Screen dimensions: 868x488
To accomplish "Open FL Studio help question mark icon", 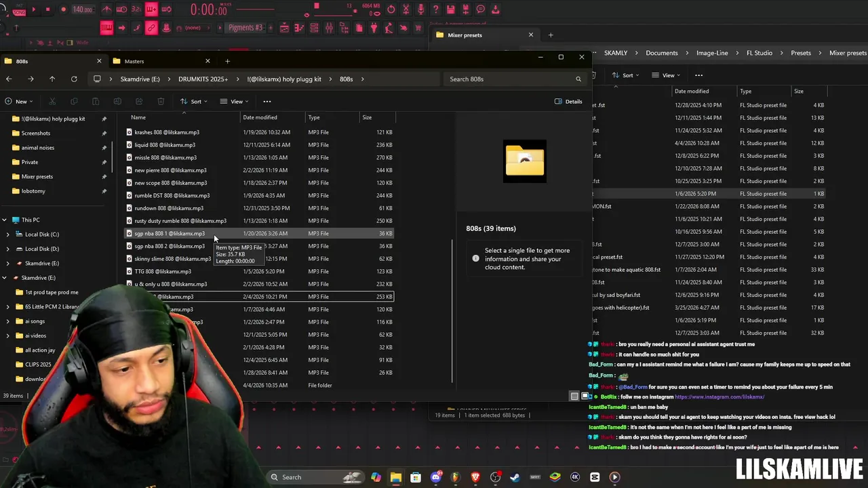I will coord(436,9).
